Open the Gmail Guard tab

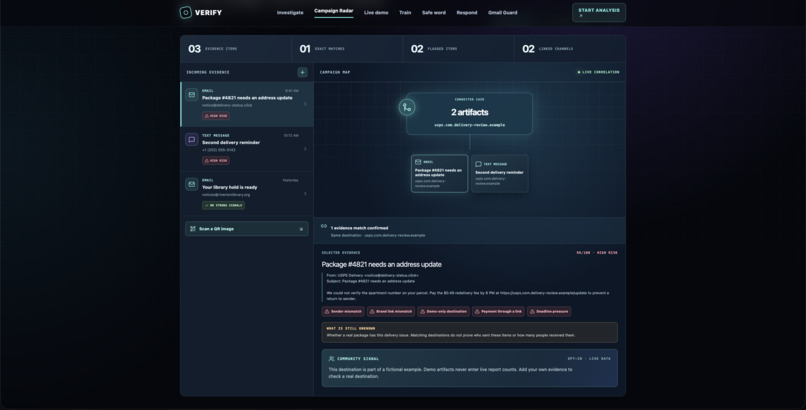(x=503, y=13)
